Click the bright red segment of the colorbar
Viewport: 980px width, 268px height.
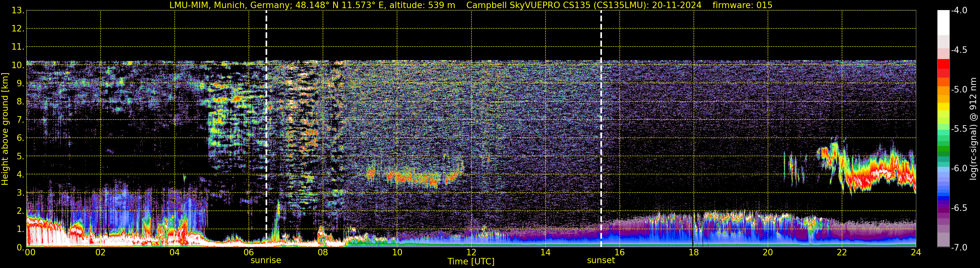point(943,64)
